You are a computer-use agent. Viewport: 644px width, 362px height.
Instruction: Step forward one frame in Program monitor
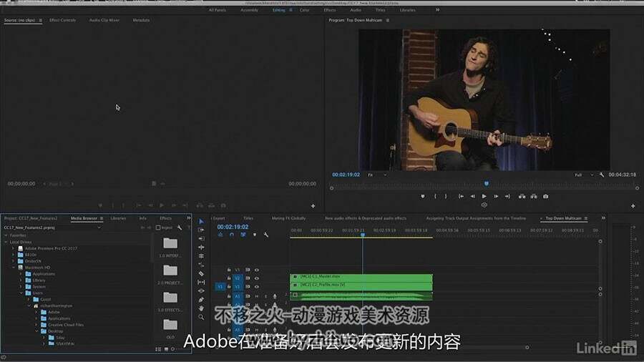point(496,196)
